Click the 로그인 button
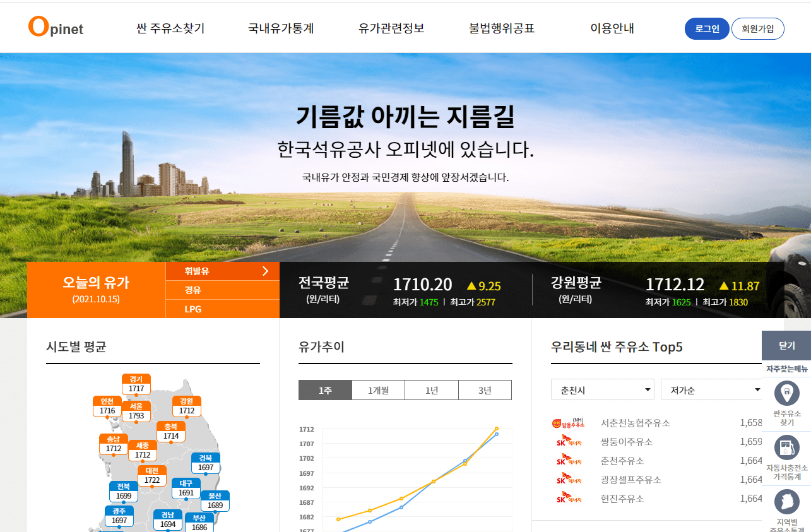 [707, 28]
